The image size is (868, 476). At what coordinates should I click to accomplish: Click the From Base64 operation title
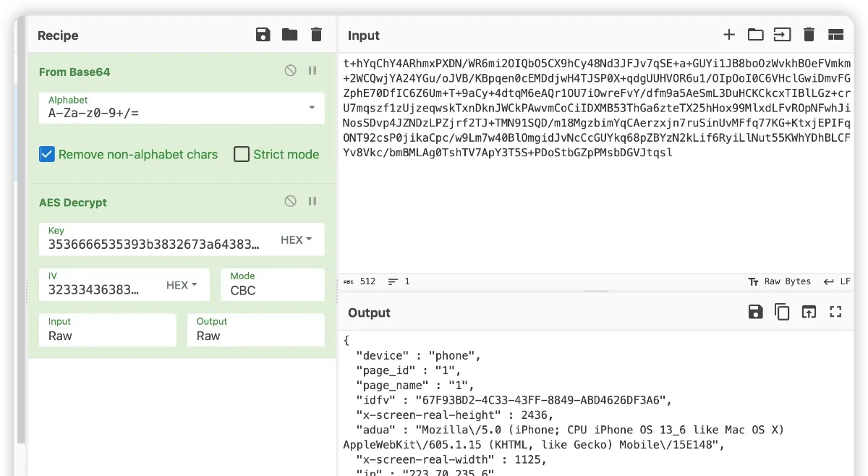75,72
